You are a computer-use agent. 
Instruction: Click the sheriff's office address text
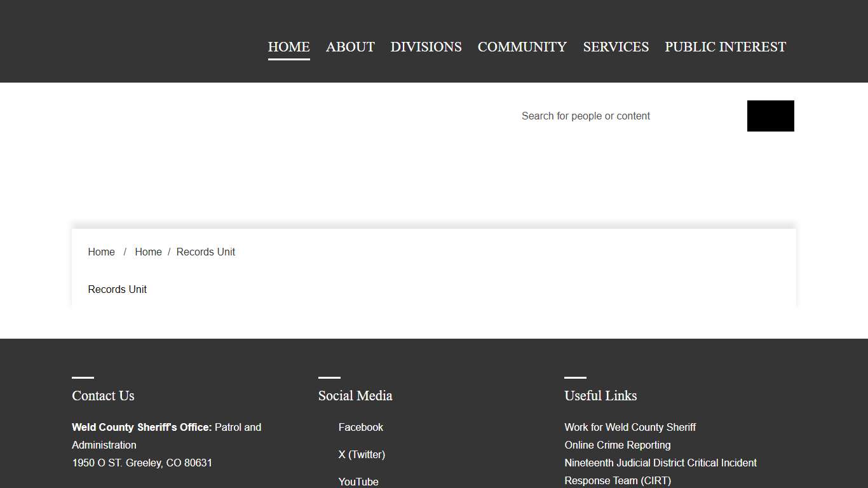click(142, 463)
